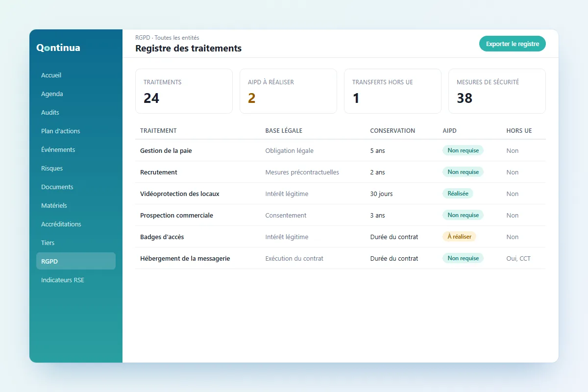Open Prospection commerciale row
The width and height of the screenshot is (588, 392).
pyautogui.click(x=341, y=215)
